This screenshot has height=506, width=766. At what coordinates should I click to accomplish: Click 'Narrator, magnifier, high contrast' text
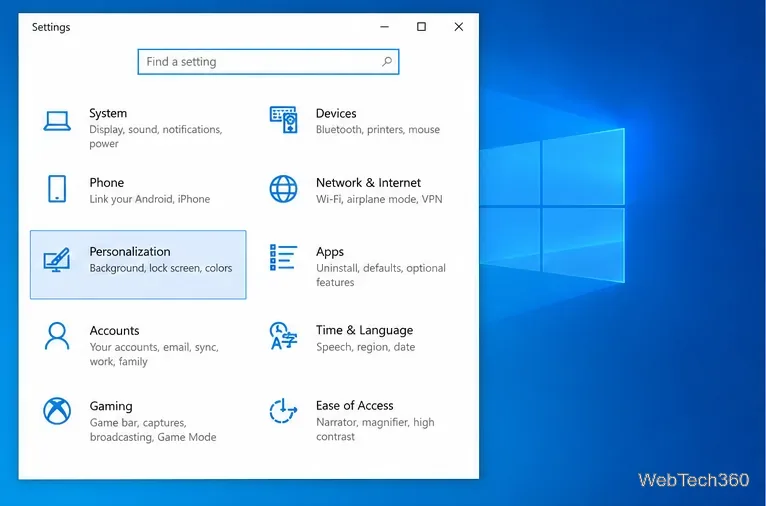375,429
